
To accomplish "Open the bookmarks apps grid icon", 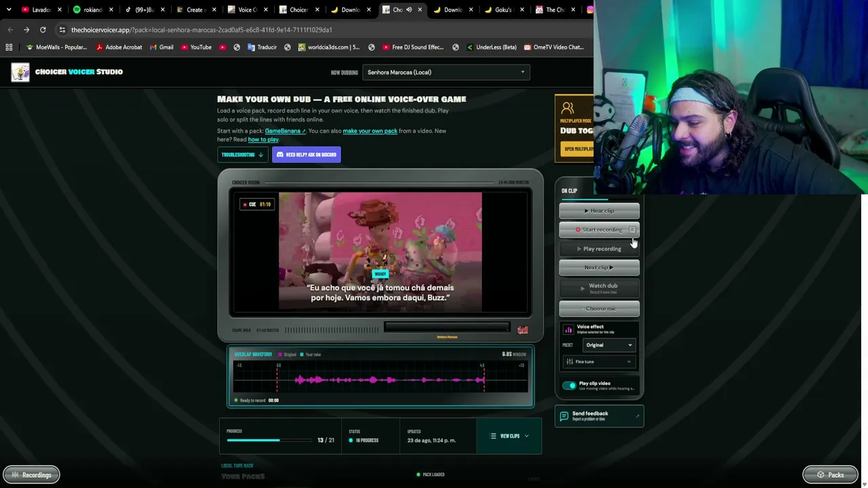I will point(9,47).
